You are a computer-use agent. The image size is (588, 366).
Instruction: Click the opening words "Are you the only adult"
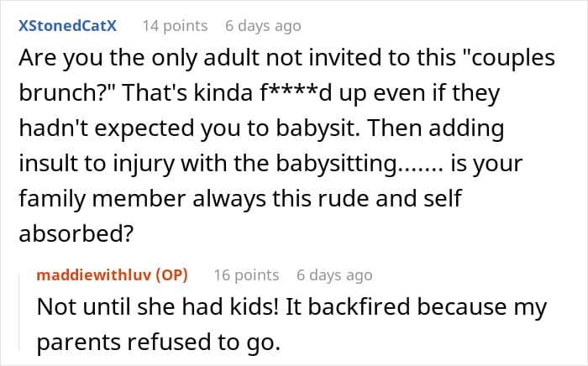(114, 60)
